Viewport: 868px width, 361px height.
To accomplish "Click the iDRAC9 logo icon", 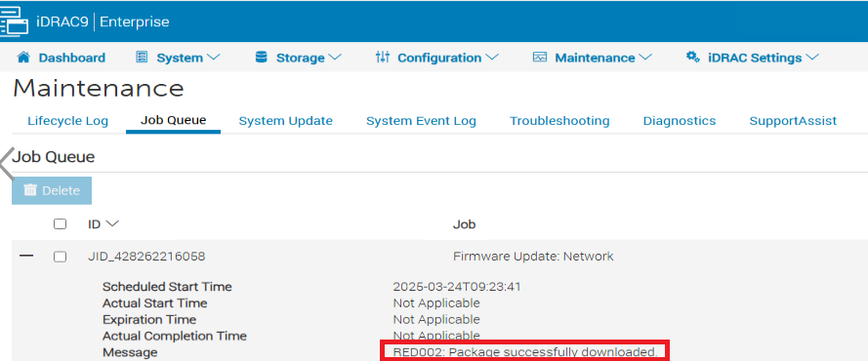I will point(14,22).
